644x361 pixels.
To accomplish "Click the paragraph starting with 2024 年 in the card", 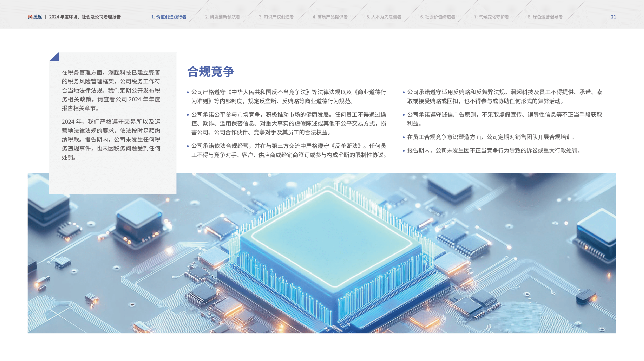I will pos(111,140).
